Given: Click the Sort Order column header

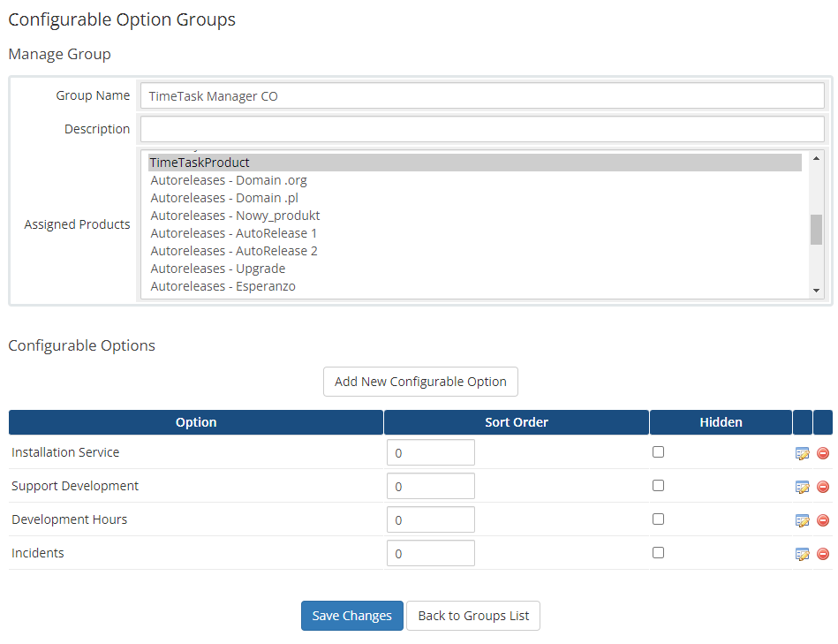Looking at the screenshot, I should (517, 422).
